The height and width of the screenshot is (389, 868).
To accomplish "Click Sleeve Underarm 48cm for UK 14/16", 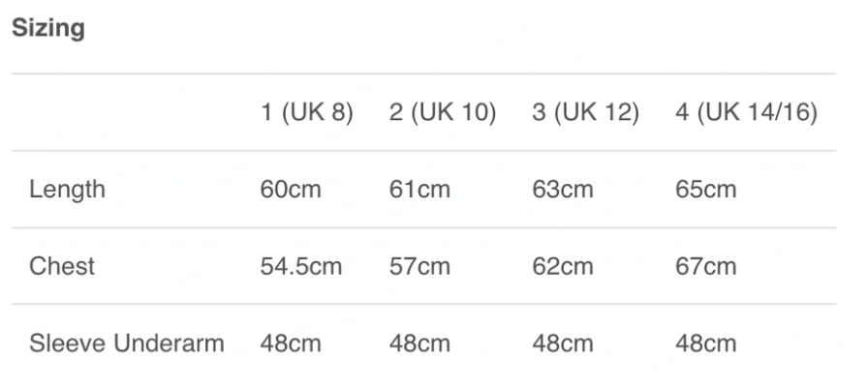I will pyautogui.click(x=705, y=343).
